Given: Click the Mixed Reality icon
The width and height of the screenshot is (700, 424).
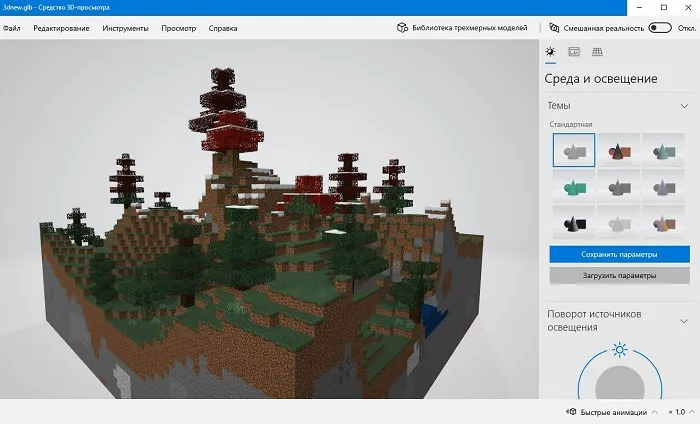Looking at the screenshot, I should tap(553, 28).
